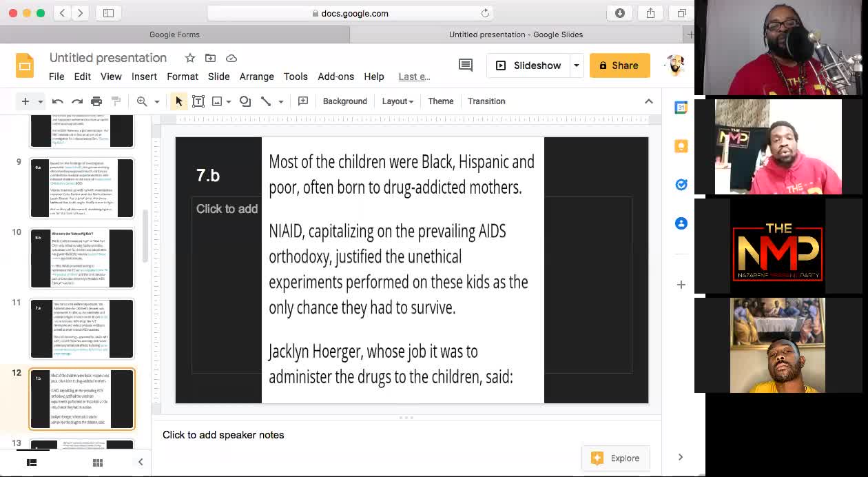
Task: Switch to filmstrip view
Action: [x=32, y=463]
